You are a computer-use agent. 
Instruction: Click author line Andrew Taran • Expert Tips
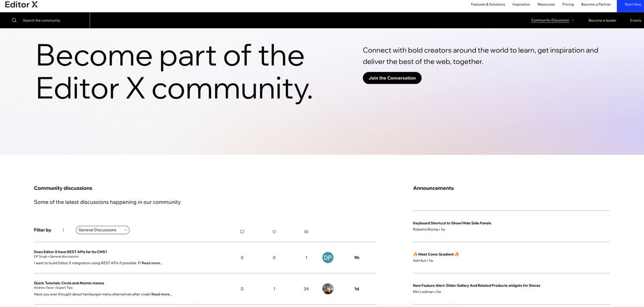(x=53, y=288)
